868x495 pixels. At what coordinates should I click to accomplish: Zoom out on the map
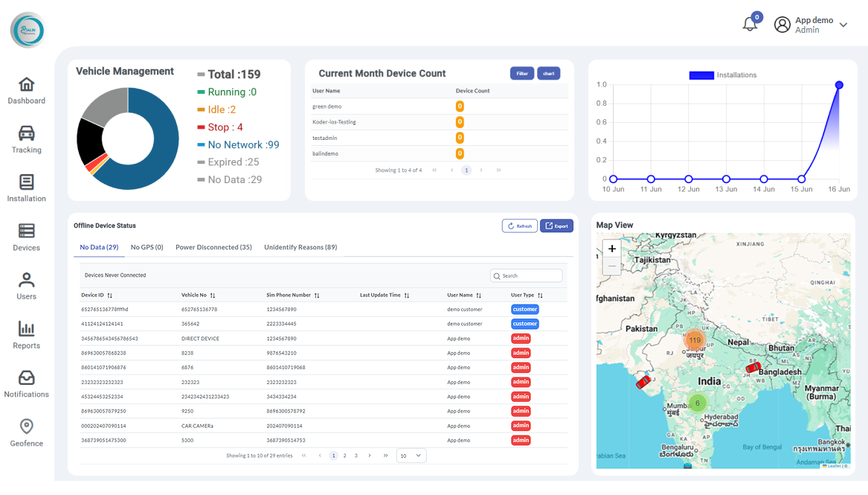[611, 266]
